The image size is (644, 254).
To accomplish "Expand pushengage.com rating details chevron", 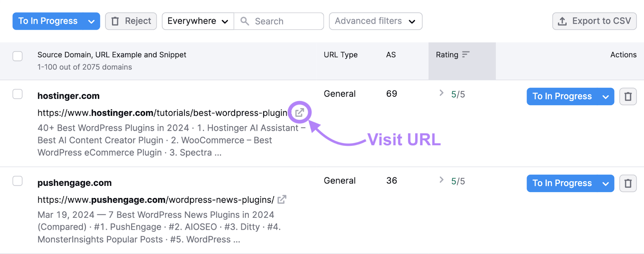I will [442, 180].
